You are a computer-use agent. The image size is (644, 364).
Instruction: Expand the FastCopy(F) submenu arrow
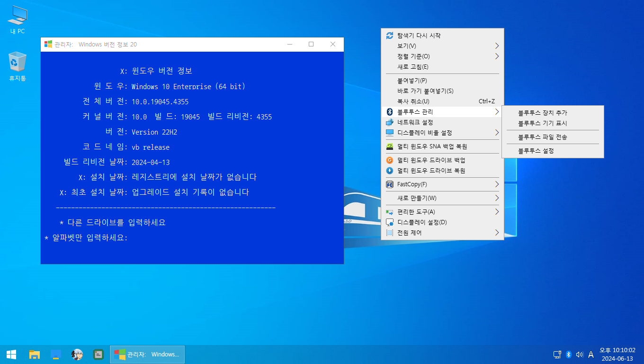point(497,184)
